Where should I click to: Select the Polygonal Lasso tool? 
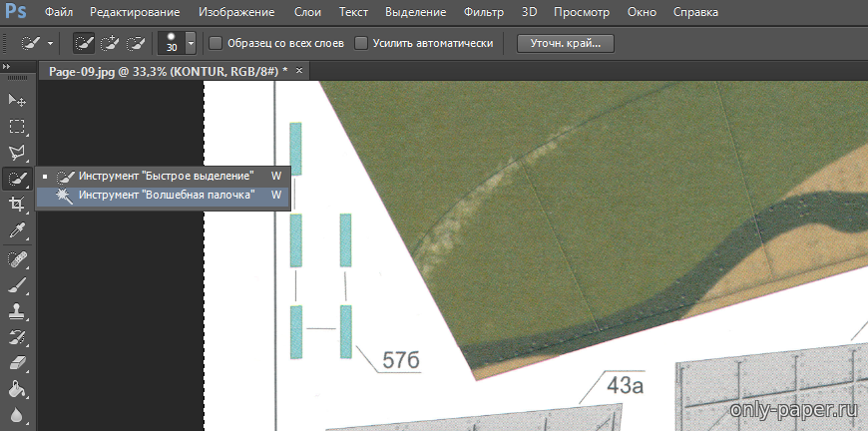click(17, 153)
